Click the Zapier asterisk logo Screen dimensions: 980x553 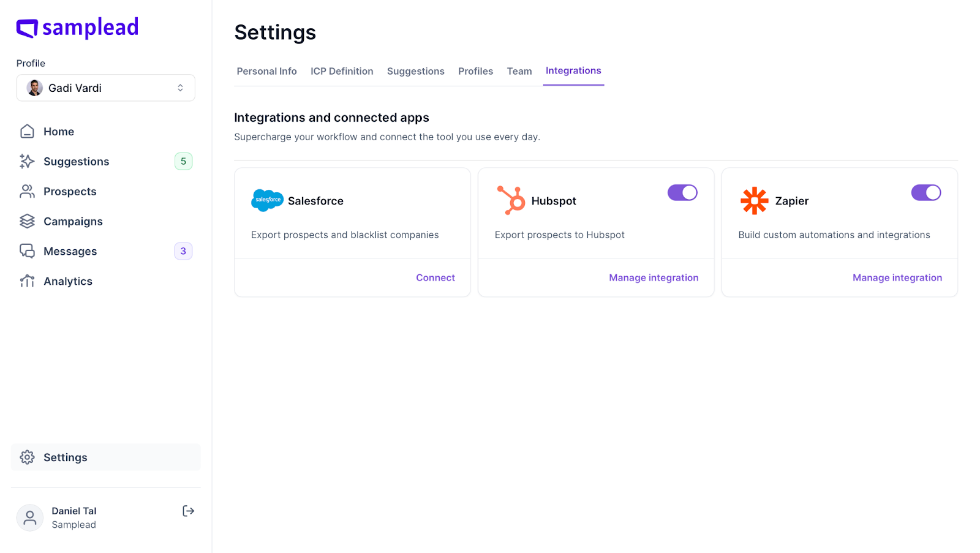(x=754, y=200)
